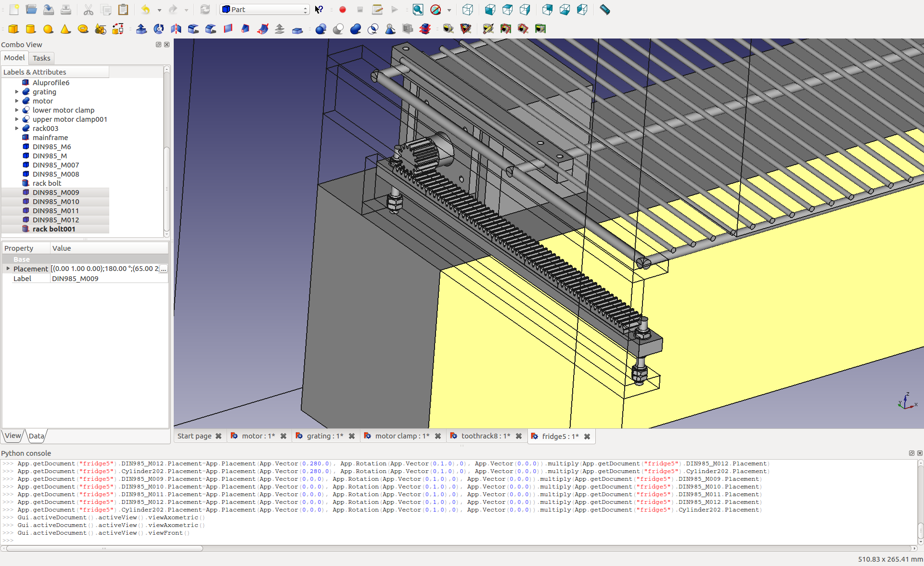The image size is (924, 566).
Task: Switch to the Tasks tab
Action: (41, 58)
